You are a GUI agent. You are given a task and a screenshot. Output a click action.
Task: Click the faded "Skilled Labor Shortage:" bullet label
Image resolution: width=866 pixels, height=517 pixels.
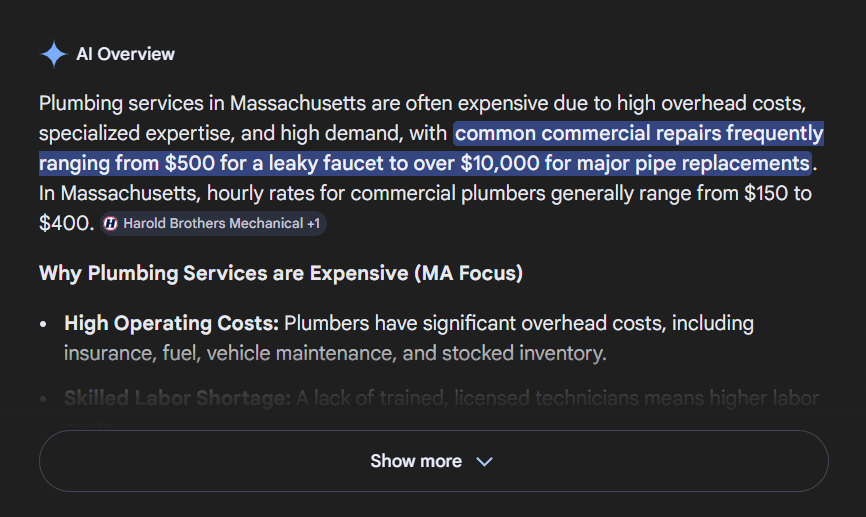177,398
